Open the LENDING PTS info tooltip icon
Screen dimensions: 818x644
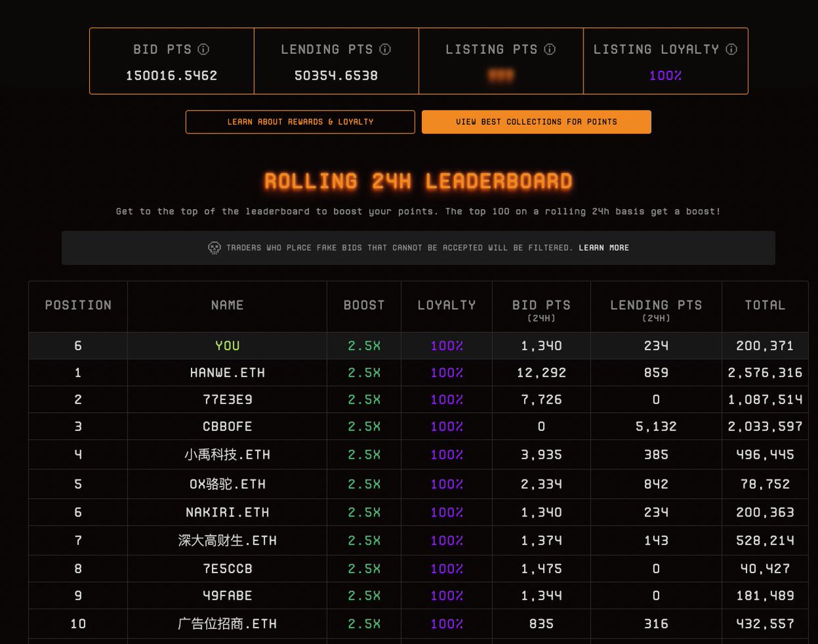click(x=385, y=48)
